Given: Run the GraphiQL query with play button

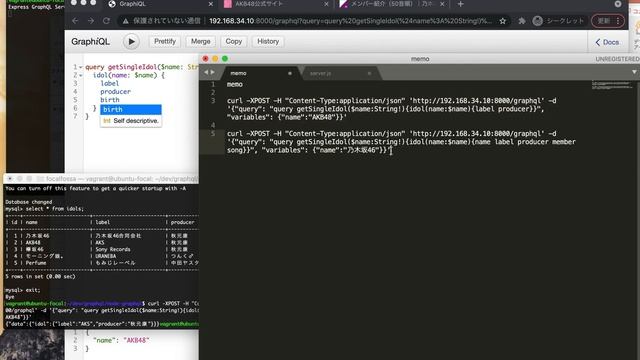Looking at the screenshot, I should (x=131, y=42).
